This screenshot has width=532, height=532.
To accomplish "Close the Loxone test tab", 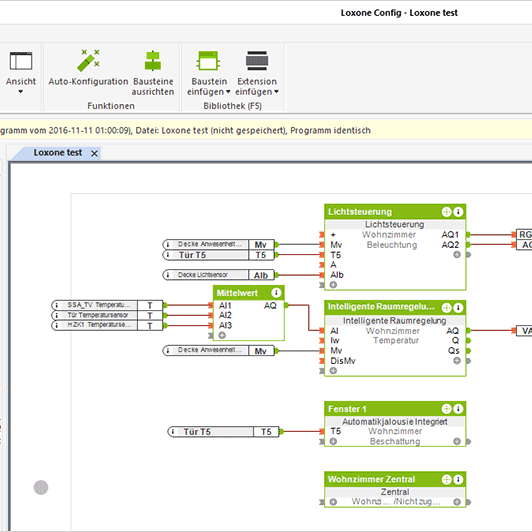I will point(94,153).
